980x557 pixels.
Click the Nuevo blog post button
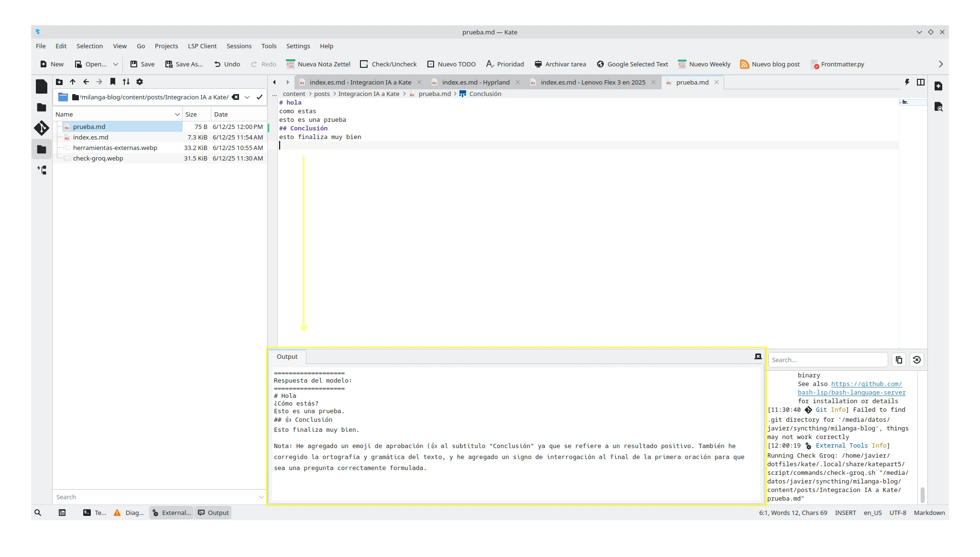click(x=770, y=64)
